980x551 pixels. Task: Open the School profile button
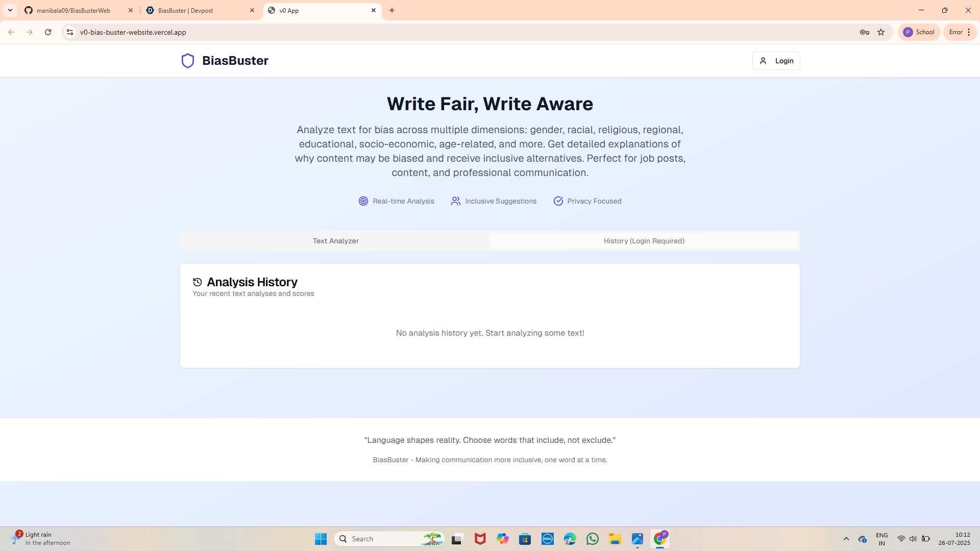point(919,32)
